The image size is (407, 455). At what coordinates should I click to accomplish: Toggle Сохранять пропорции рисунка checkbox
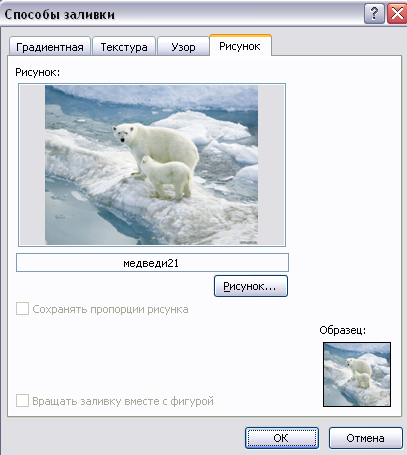[x=22, y=309]
